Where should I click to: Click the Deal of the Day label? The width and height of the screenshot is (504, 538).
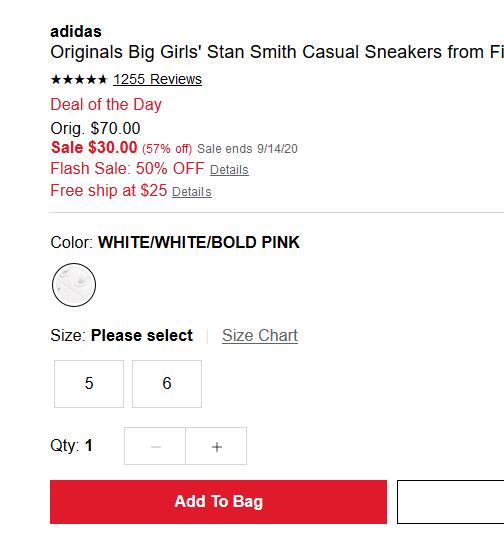pyautogui.click(x=106, y=104)
